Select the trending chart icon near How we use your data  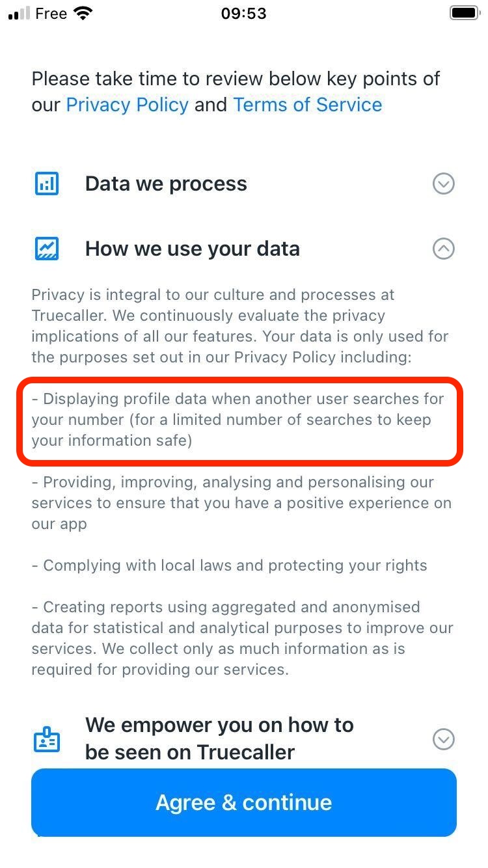coord(46,248)
